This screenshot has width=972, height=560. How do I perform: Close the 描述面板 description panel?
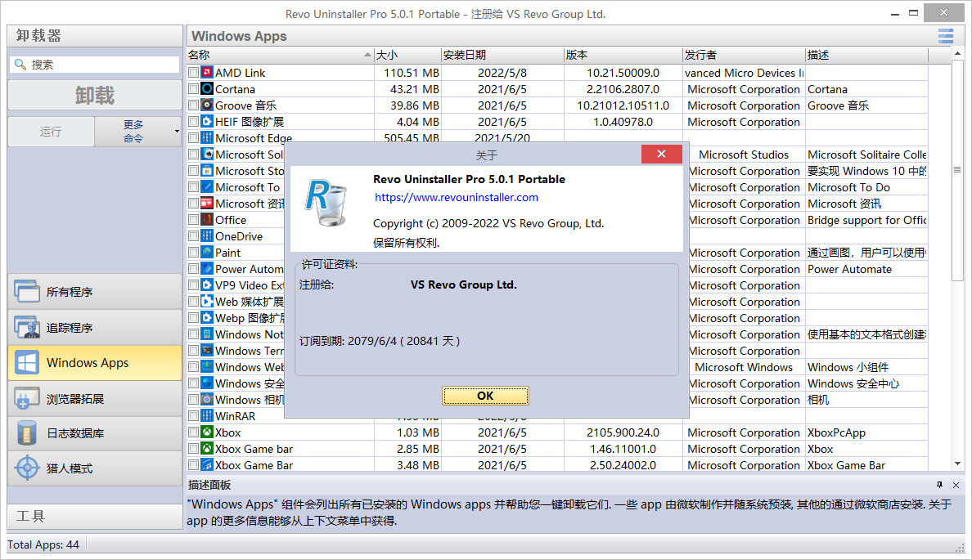(956, 485)
